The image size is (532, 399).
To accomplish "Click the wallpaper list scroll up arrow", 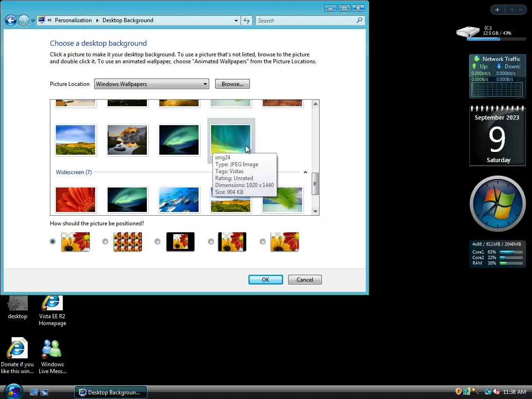I will click(x=315, y=103).
